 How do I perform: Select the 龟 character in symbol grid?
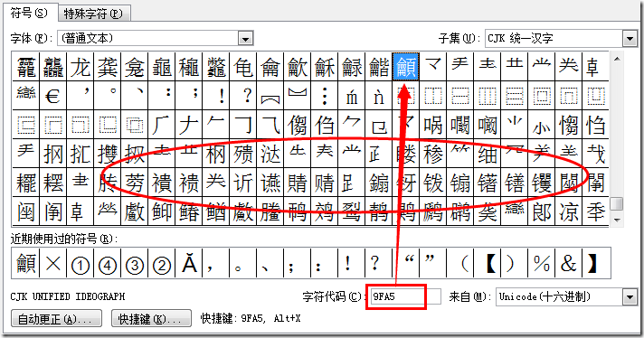click(x=243, y=67)
